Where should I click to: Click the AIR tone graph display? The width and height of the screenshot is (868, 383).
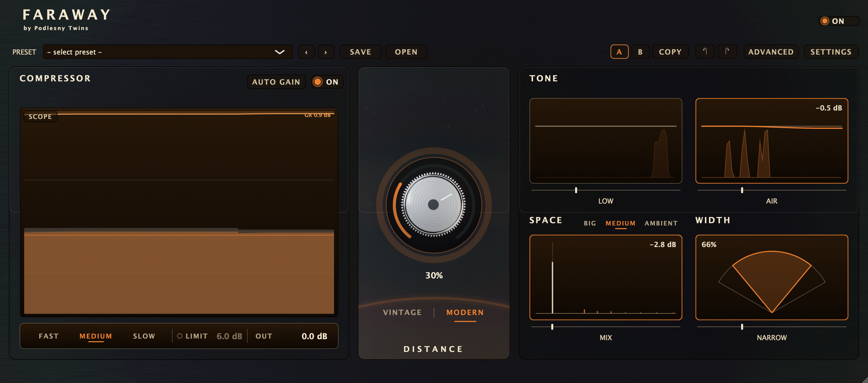(x=772, y=141)
